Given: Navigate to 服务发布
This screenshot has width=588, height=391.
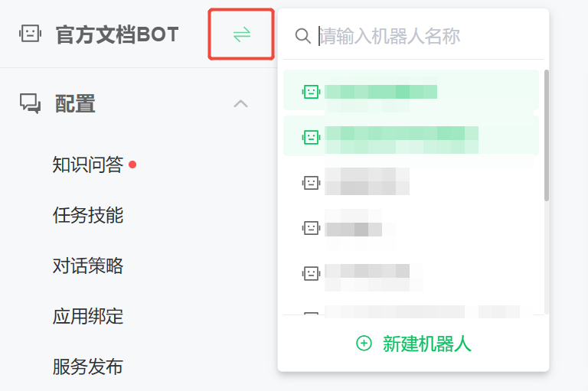Looking at the screenshot, I should (x=88, y=367).
